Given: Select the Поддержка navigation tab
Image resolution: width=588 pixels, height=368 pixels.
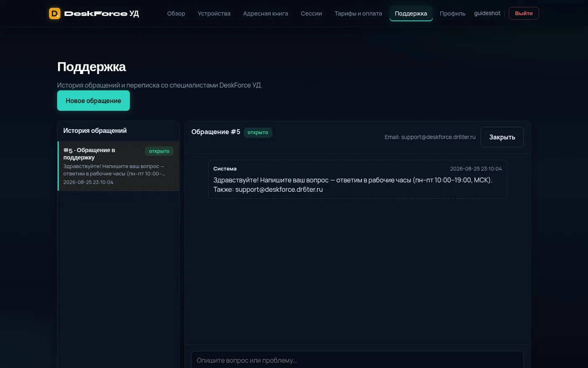Looking at the screenshot, I should [x=411, y=13].
